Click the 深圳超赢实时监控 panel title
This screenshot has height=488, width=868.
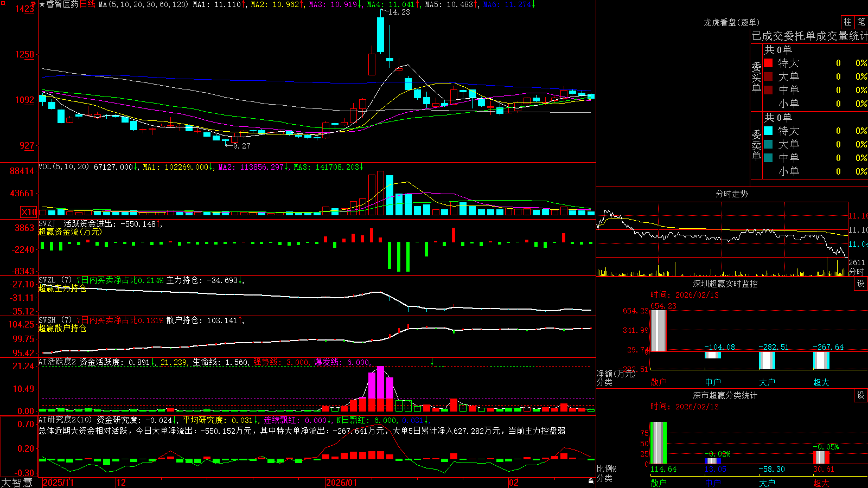coord(725,284)
